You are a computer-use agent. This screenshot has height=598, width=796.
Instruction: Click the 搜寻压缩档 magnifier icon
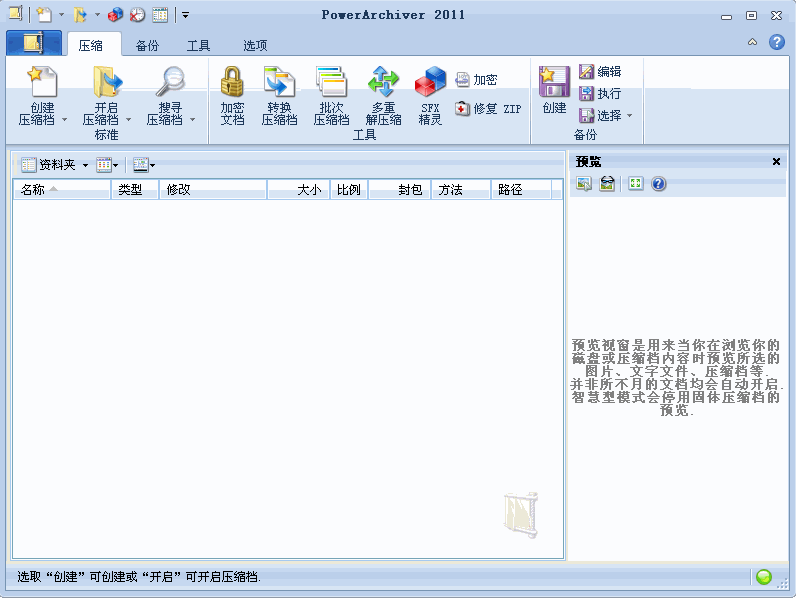(171, 81)
